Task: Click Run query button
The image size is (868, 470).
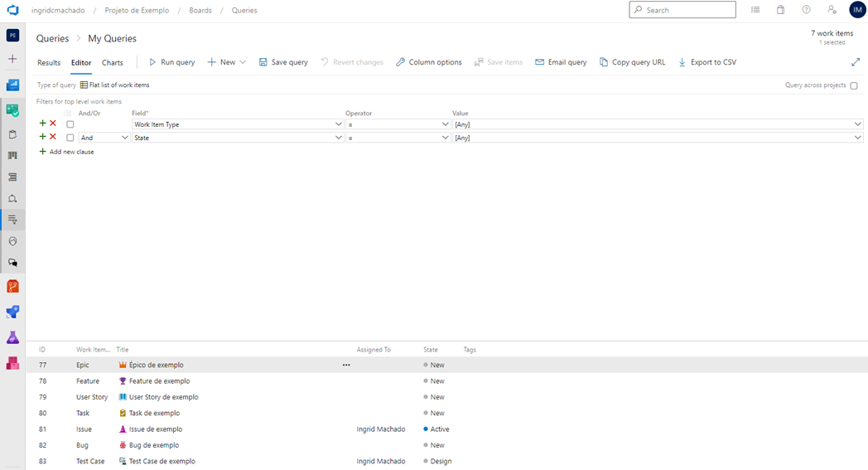Action: tap(171, 62)
